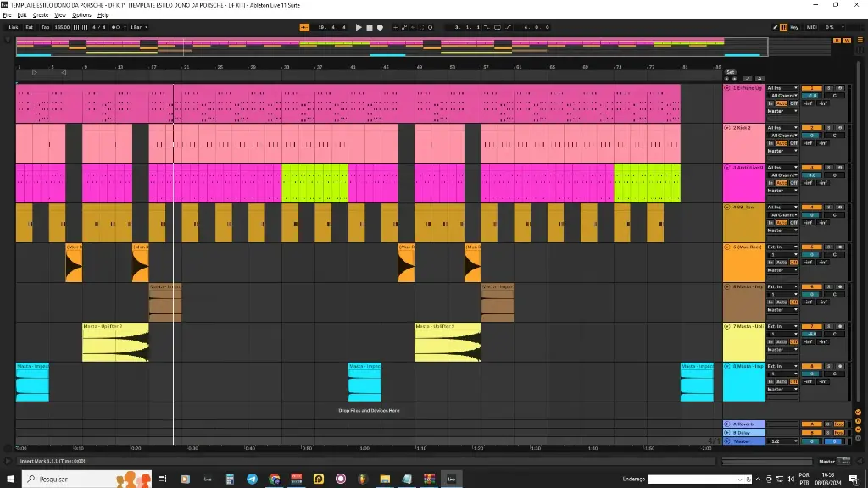868x488 pixels.
Task: Click the time signature 4 / 4 field
Action: (x=99, y=27)
